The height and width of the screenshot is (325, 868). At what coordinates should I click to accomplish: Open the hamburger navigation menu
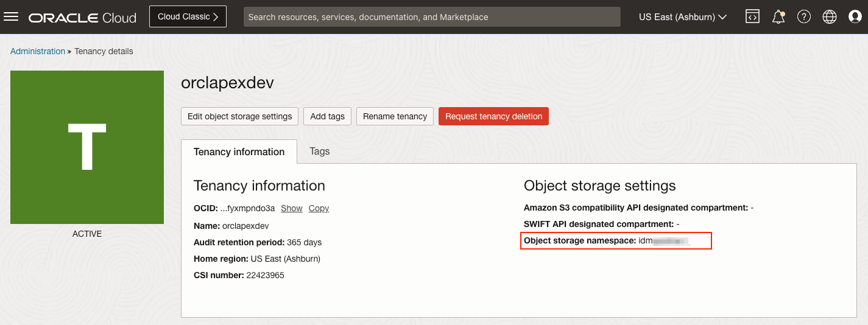(12, 17)
